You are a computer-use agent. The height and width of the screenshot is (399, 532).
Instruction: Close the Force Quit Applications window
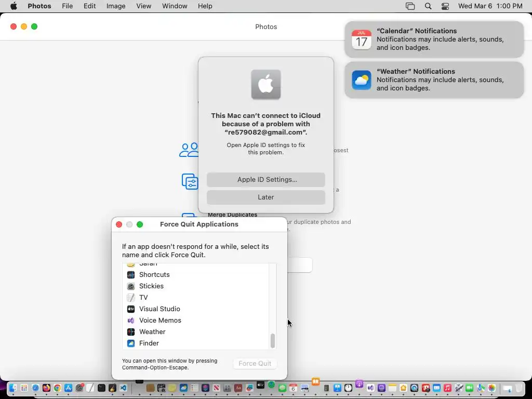pos(119,224)
